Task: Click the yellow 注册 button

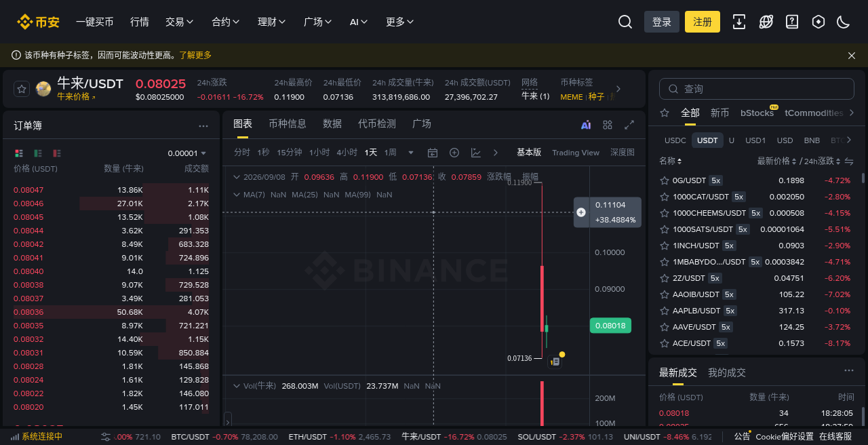Action: coord(703,22)
